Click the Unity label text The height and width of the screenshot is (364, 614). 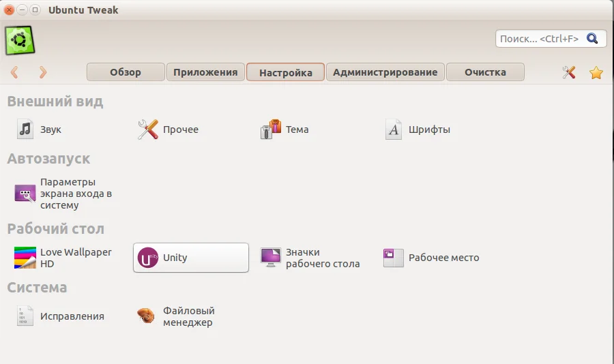click(175, 258)
